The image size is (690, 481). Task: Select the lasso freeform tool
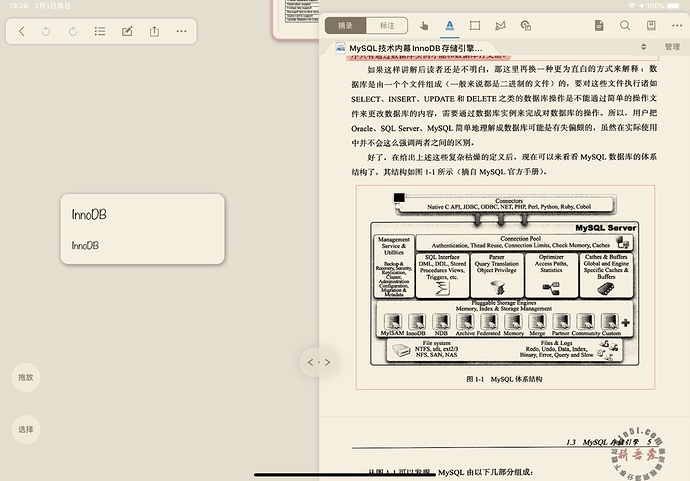[500, 26]
